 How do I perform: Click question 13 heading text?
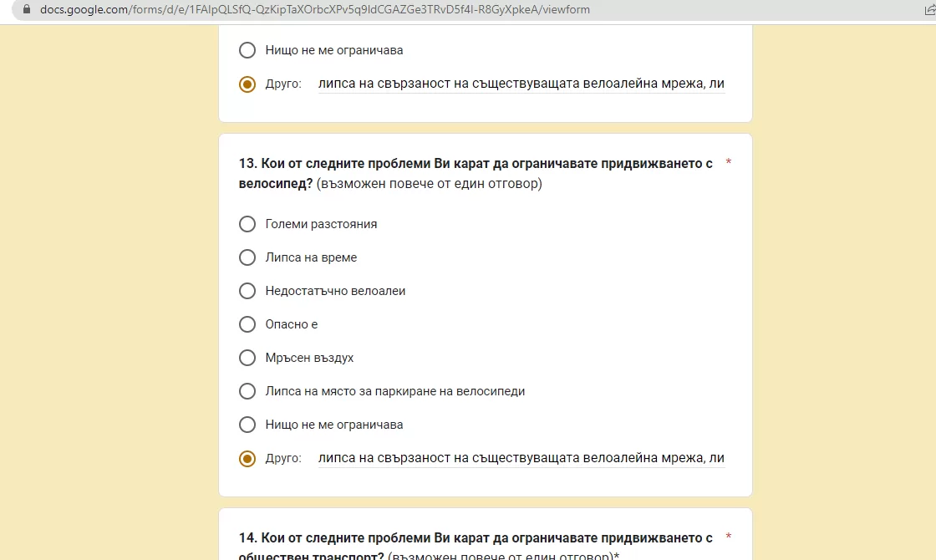[x=476, y=173]
